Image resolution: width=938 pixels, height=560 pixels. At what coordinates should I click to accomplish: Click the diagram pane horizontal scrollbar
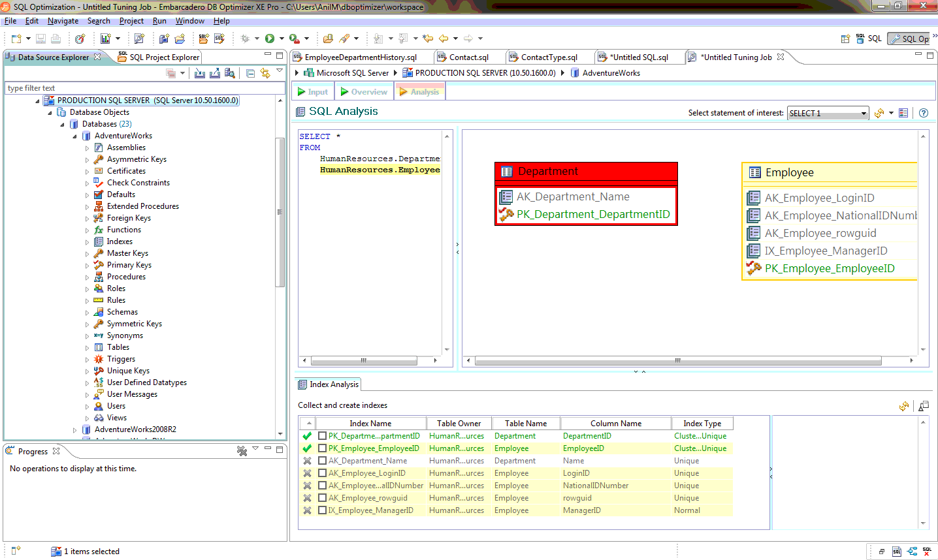tap(678, 360)
